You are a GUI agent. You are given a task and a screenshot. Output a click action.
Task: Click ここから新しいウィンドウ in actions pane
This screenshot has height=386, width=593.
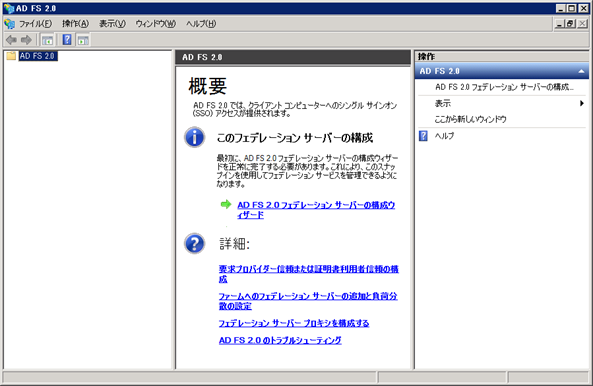tap(470, 119)
